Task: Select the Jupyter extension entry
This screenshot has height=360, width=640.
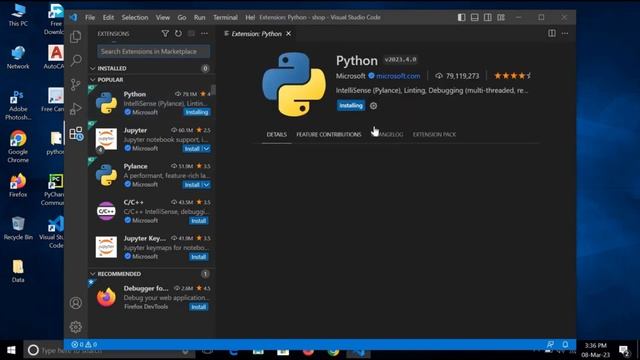Action: (x=151, y=139)
